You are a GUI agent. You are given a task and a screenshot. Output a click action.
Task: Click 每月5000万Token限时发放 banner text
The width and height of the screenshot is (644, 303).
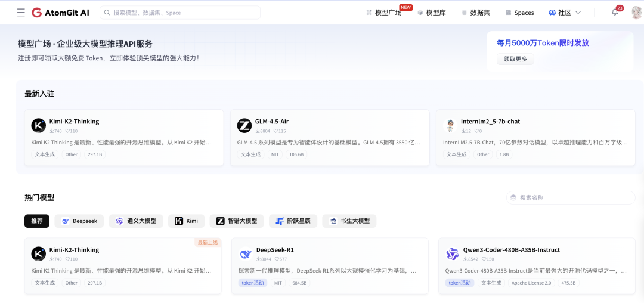point(543,43)
